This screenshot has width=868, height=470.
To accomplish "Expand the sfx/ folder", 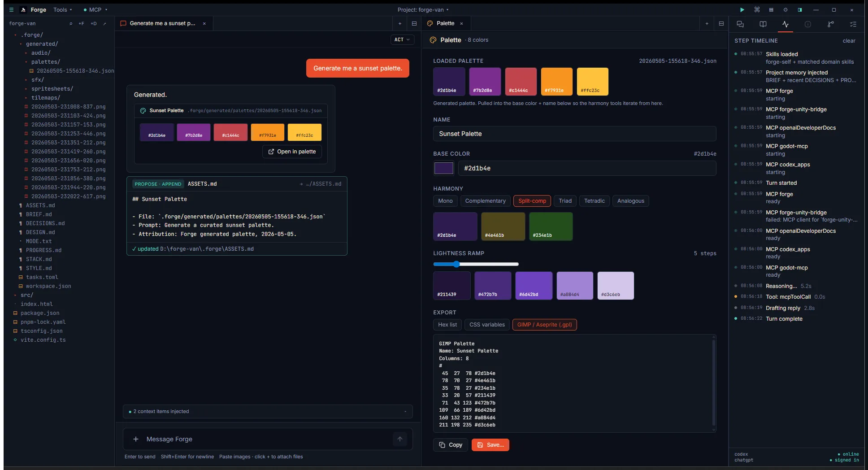I will tap(38, 80).
